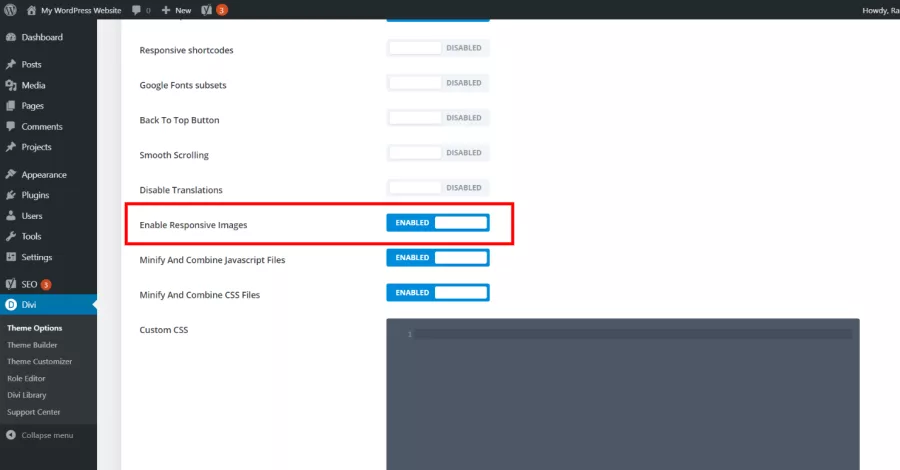The width and height of the screenshot is (900, 470).
Task: Click the plus icon beside New
Action: (166, 10)
